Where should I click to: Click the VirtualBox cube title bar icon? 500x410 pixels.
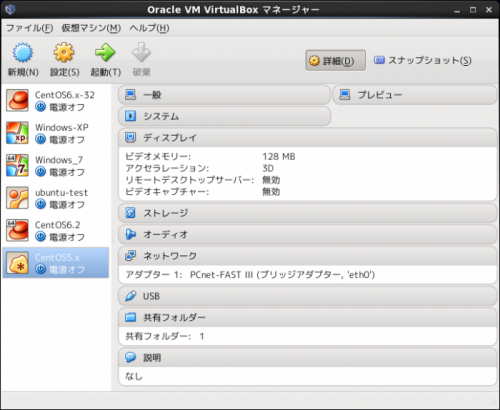[x=10, y=9]
